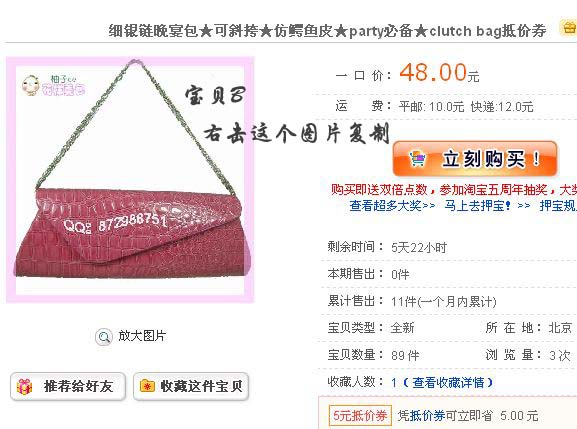Click the pink clutch bag product image

[x=130, y=180]
